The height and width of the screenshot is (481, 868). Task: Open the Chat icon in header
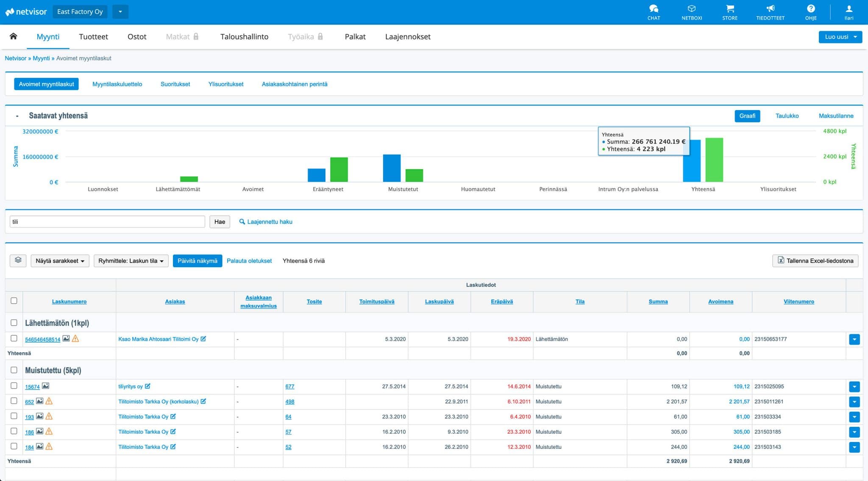pos(654,9)
